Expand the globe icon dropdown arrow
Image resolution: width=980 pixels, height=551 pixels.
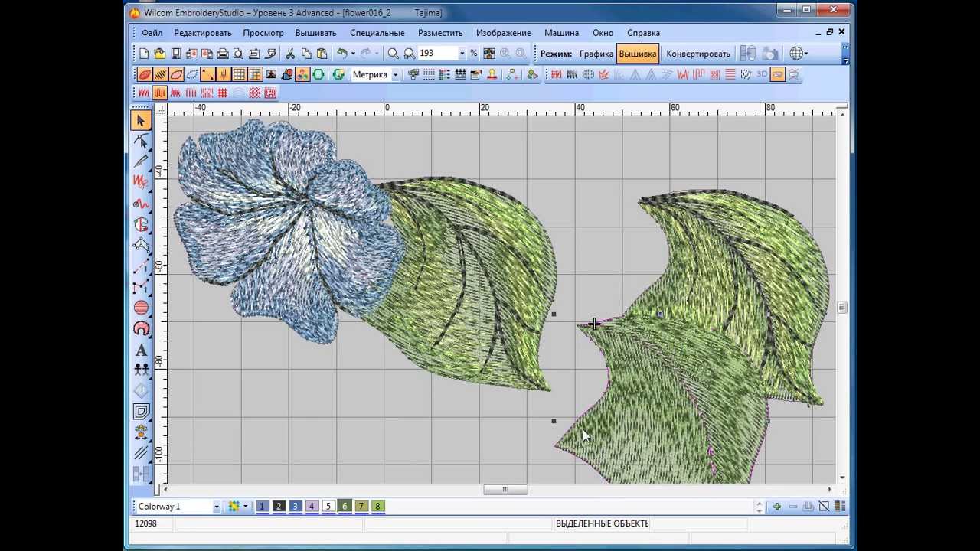coord(805,54)
